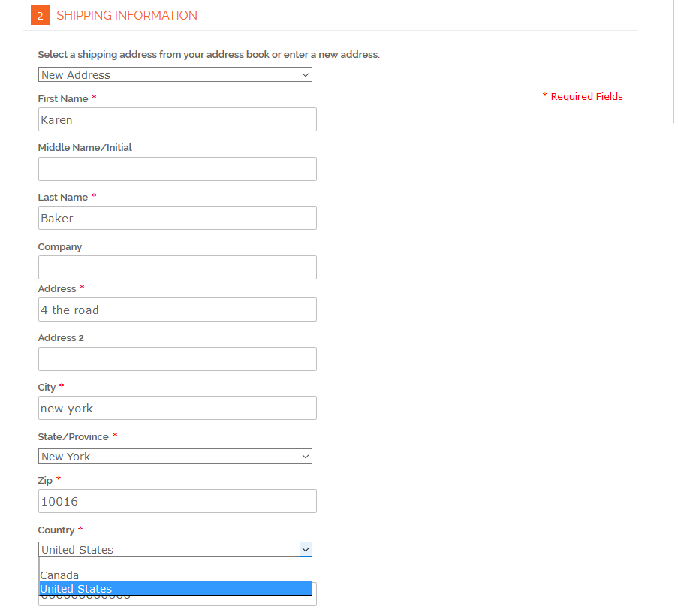Focus the Middle Name/Initial input
The height and width of the screenshot is (616, 678).
(177, 169)
